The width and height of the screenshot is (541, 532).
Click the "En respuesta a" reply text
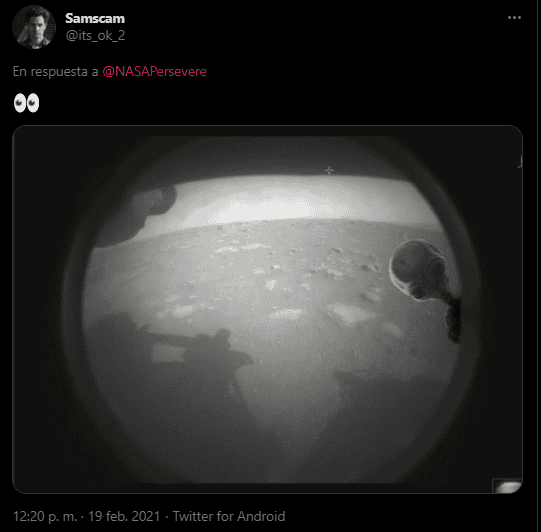coord(56,71)
